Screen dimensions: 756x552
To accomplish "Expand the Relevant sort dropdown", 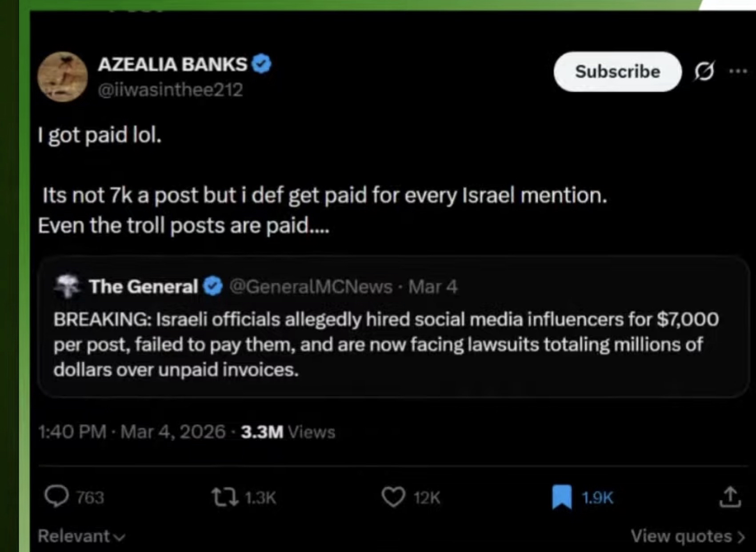I will pyautogui.click(x=81, y=536).
